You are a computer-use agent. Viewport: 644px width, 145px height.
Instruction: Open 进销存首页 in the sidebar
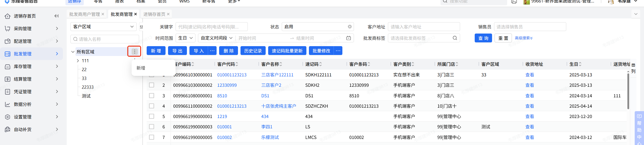pos(25,16)
